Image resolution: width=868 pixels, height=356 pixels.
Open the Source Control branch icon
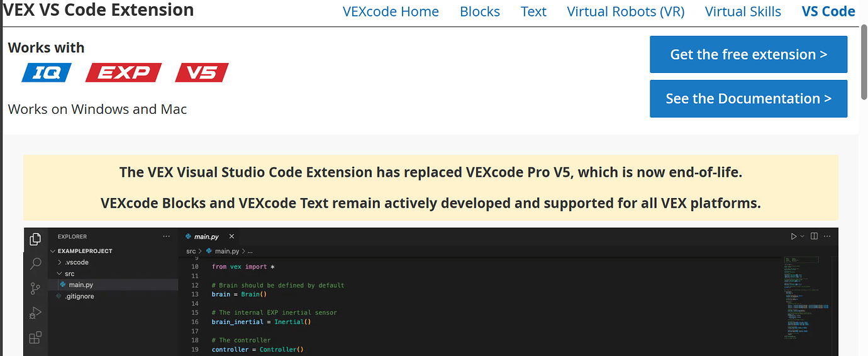[x=35, y=288]
